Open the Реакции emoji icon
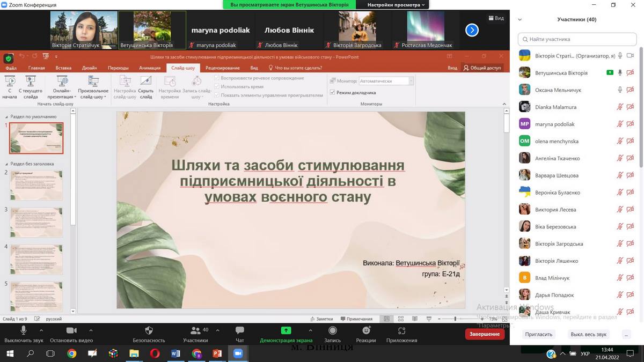 point(366,331)
